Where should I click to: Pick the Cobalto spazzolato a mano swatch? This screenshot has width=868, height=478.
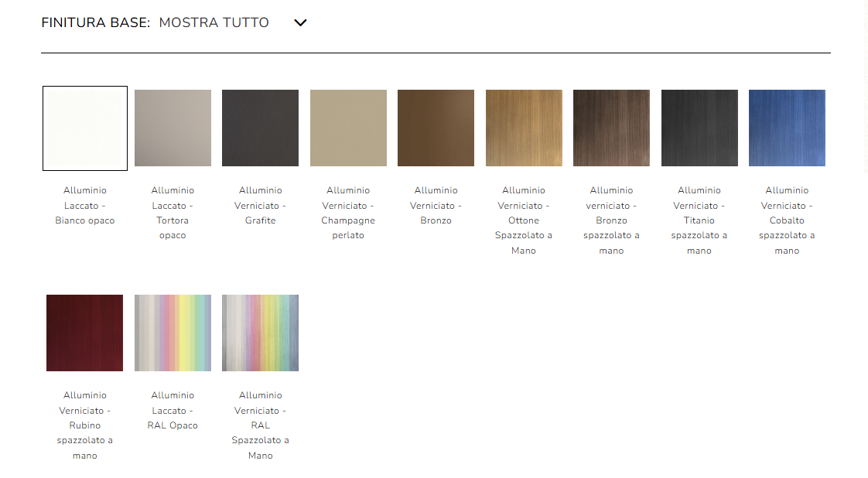(x=787, y=128)
